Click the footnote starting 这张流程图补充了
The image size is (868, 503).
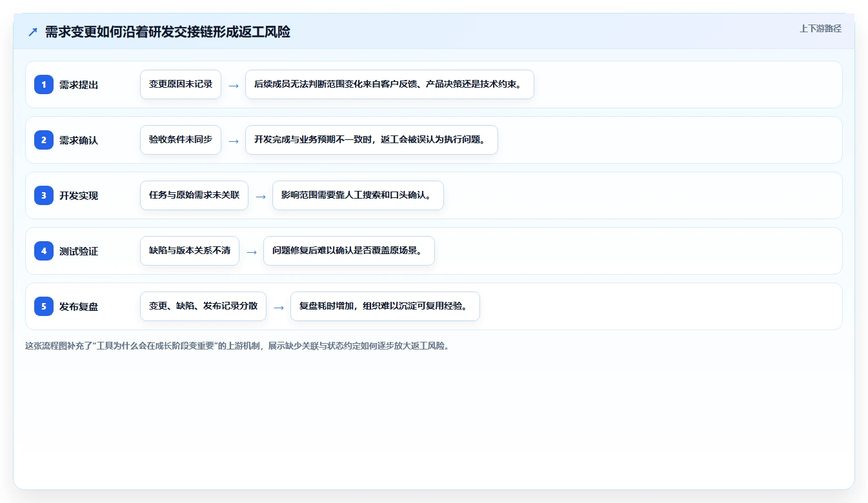237,346
